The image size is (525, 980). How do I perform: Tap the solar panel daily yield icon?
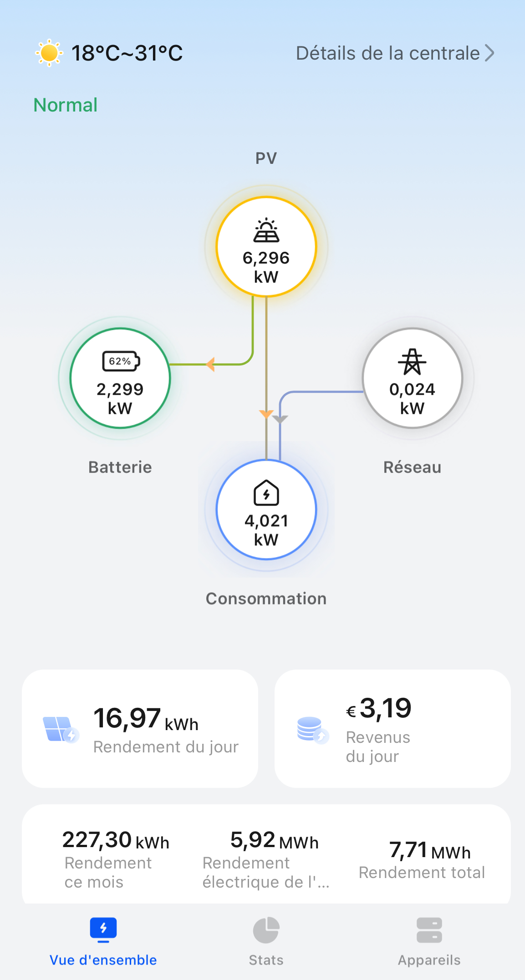click(x=61, y=729)
